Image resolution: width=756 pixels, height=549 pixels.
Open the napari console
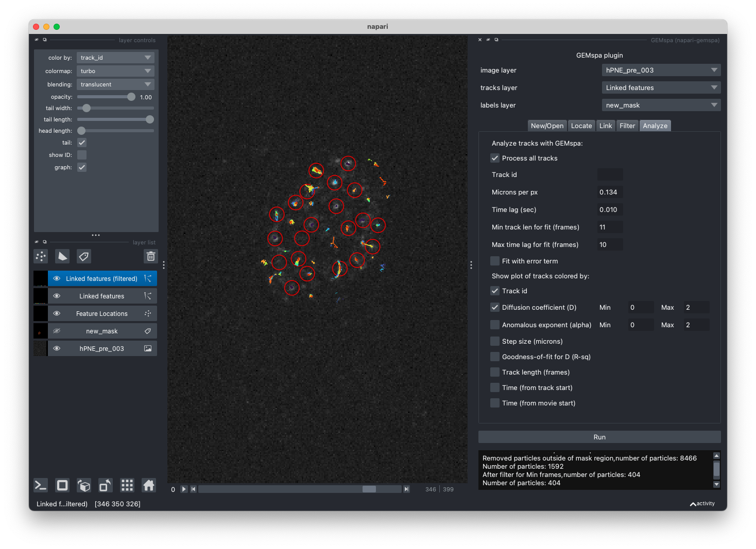[41, 485]
